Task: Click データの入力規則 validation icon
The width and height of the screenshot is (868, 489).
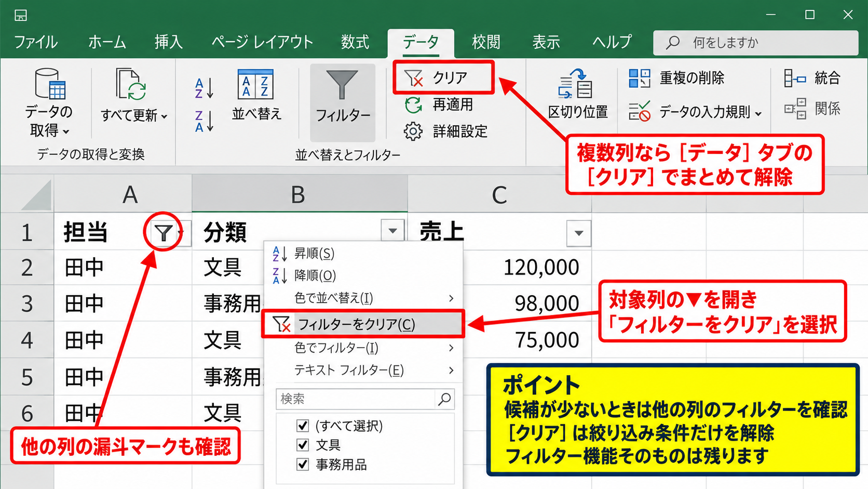Action: point(639,111)
